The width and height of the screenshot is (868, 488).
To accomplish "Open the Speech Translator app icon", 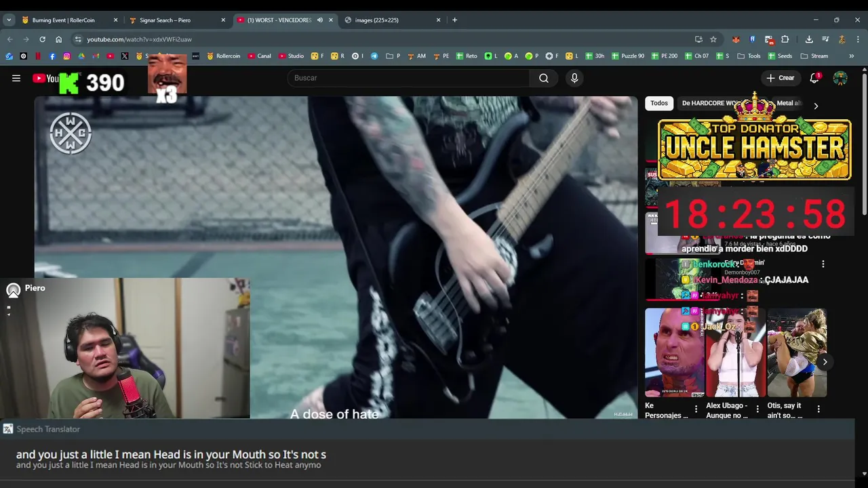I will tap(7, 429).
